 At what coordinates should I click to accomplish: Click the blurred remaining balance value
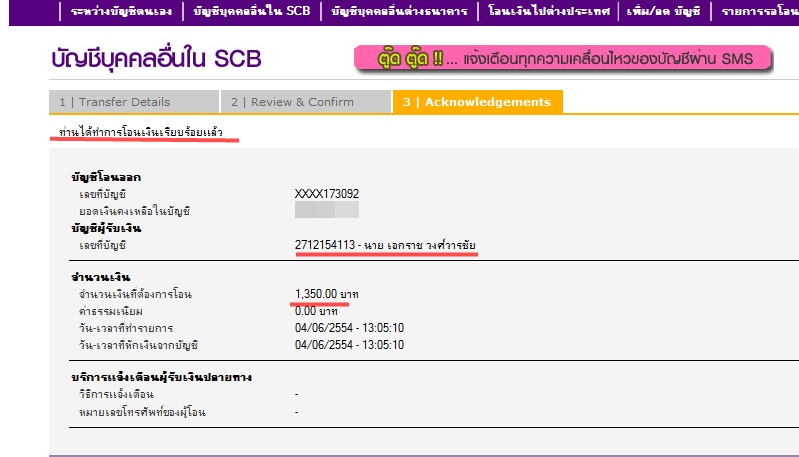point(327,209)
